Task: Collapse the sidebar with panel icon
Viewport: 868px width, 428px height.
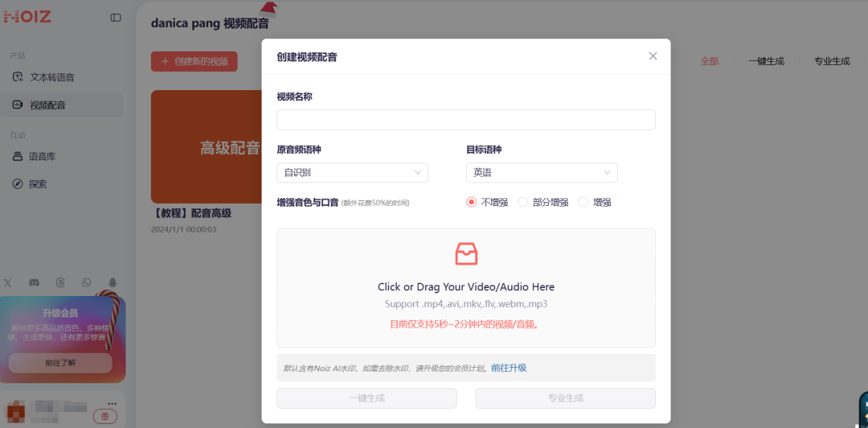Action: [116, 17]
